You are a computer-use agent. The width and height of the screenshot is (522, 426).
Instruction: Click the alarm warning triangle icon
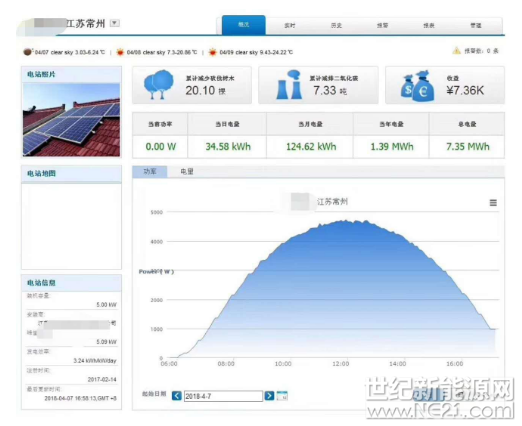pos(456,51)
